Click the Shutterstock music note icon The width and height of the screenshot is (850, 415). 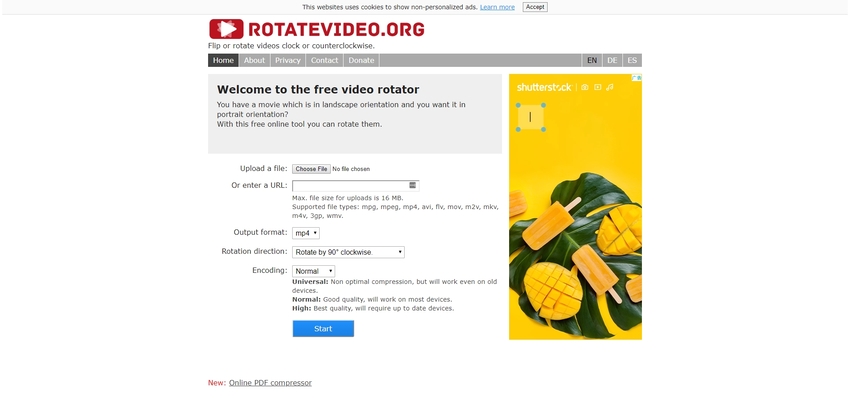(610, 87)
